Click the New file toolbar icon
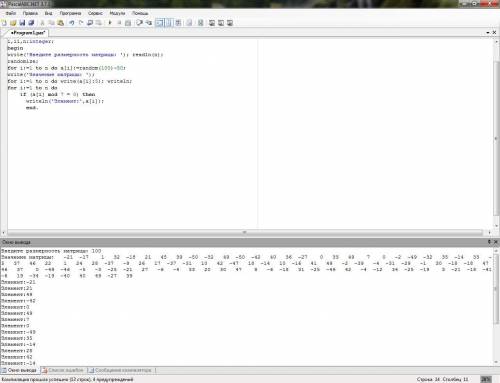 tap(4, 23)
